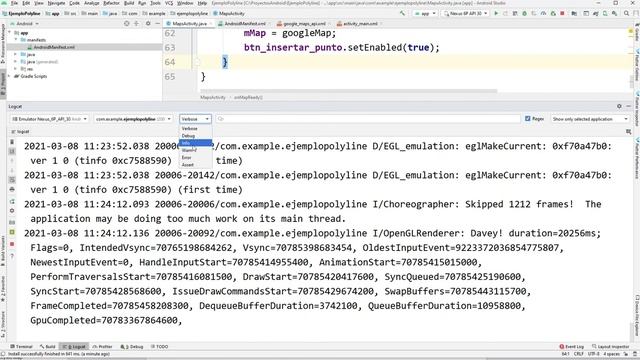Open Search Everywhere magnifier icon at top right
Viewport: 640px width, 360px height.
point(626,13)
